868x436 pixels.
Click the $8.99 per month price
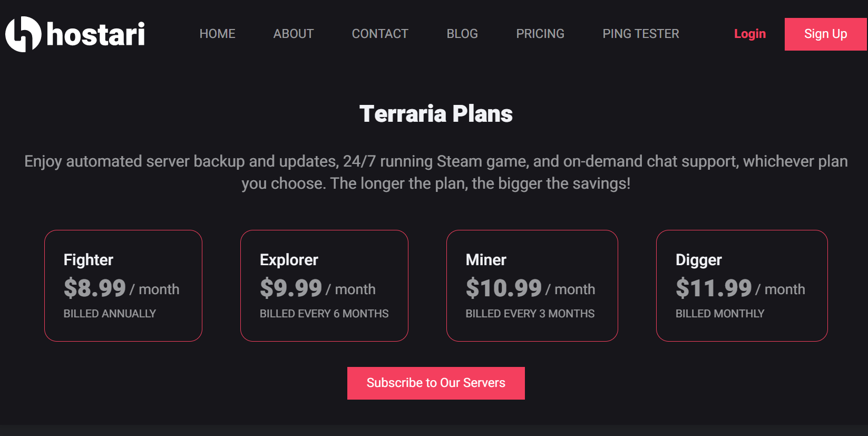[95, 288]
